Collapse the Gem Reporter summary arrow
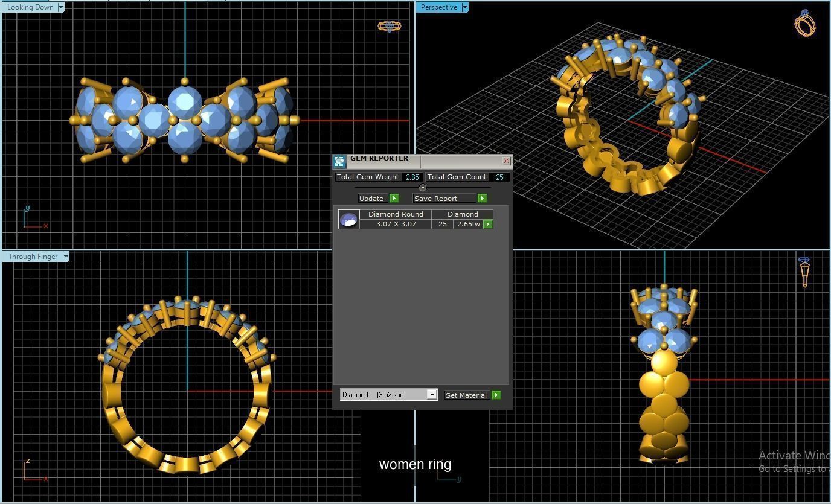 [422, 188]
